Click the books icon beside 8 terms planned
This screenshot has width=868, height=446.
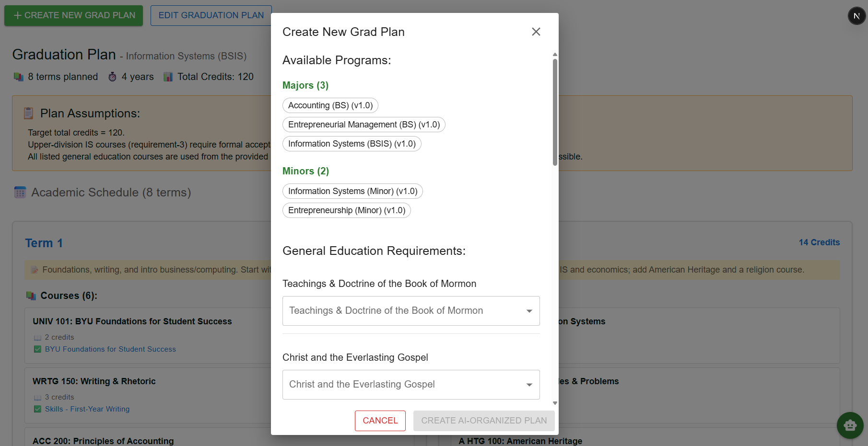coord(19,77)
